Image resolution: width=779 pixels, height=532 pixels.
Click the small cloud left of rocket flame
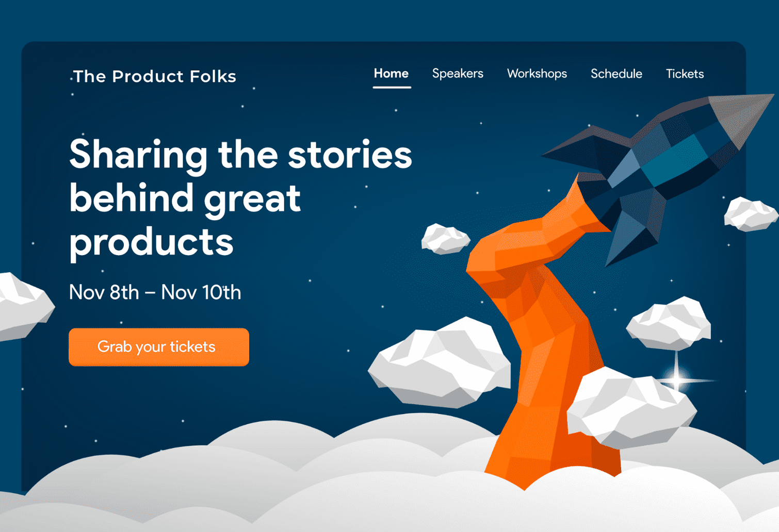[x=445, y=239]
